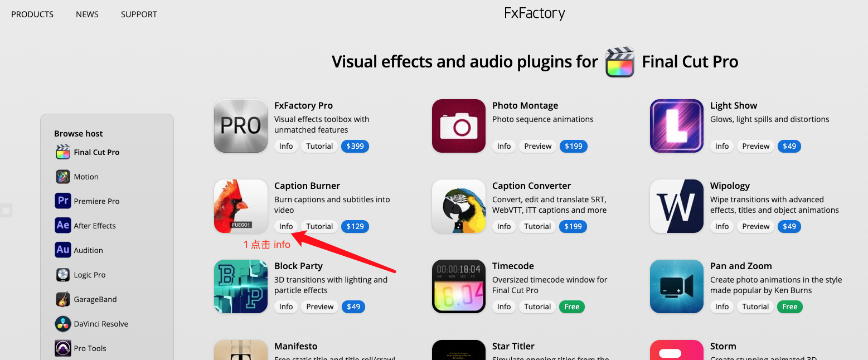Click the Free button under Timecode
The image size is (868, 360).
[572, 307]
